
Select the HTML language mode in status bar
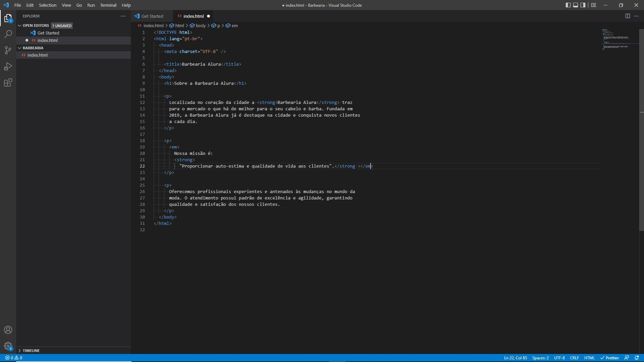click(589, 358)
